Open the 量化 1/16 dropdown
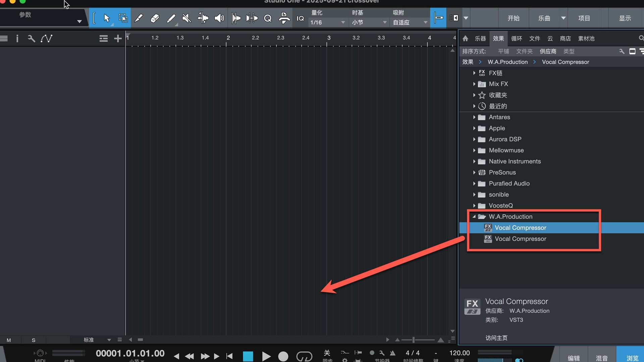This screenshot has width=644, height=362. (328, 22)
